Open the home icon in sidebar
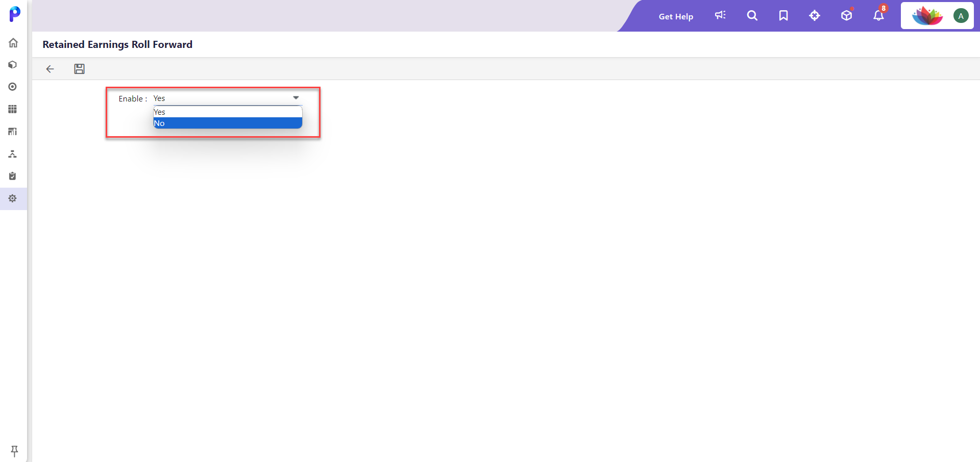The height and width of the screenshot is (462, 980). point(13,43)
